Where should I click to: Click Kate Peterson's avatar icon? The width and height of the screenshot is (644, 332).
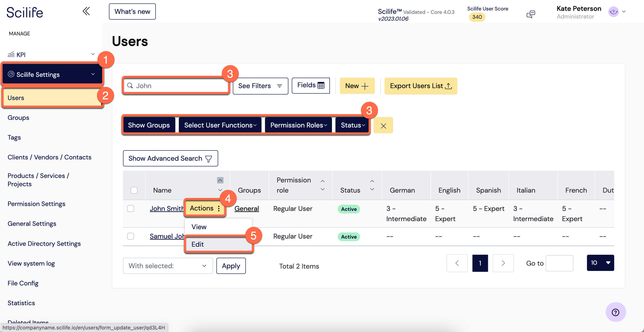(613, 11)
